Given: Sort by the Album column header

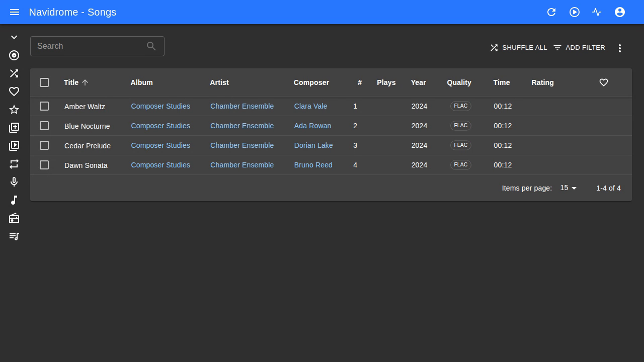Looking at the screenshot, I should (x=141, y=82).
